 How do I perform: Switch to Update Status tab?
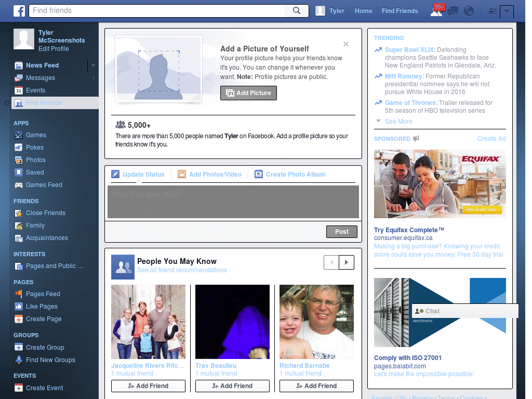[x=138, y=175]
